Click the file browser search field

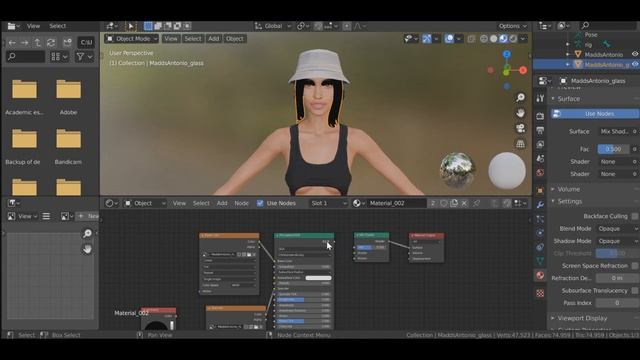tap(25, 57)
